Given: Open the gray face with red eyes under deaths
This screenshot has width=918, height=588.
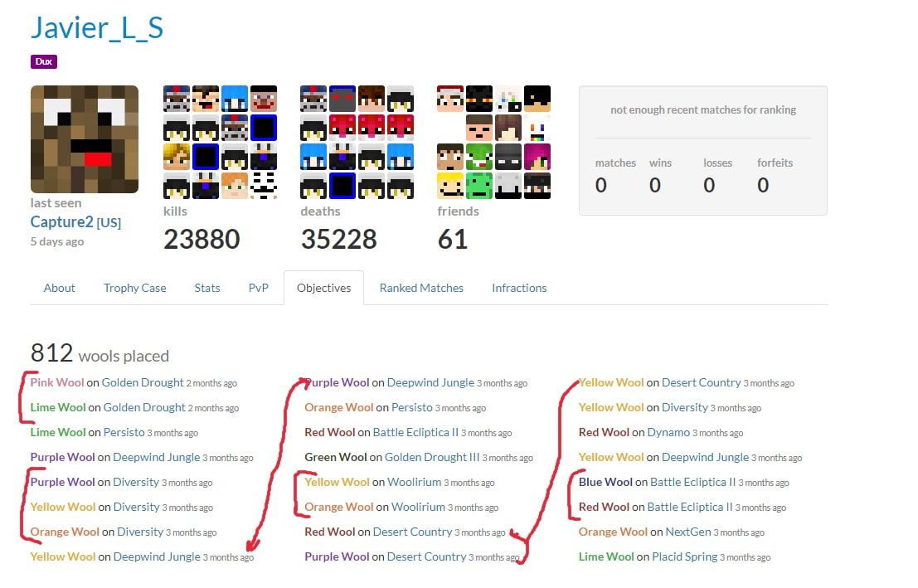Looking at the screenshot, I should click(342, 99).
